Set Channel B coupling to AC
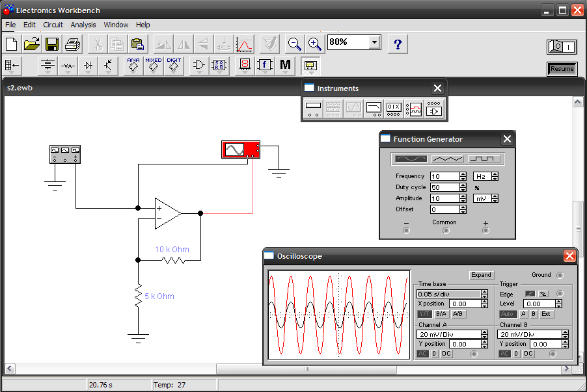This screenshot has width=587, height=392. point(504,354)
